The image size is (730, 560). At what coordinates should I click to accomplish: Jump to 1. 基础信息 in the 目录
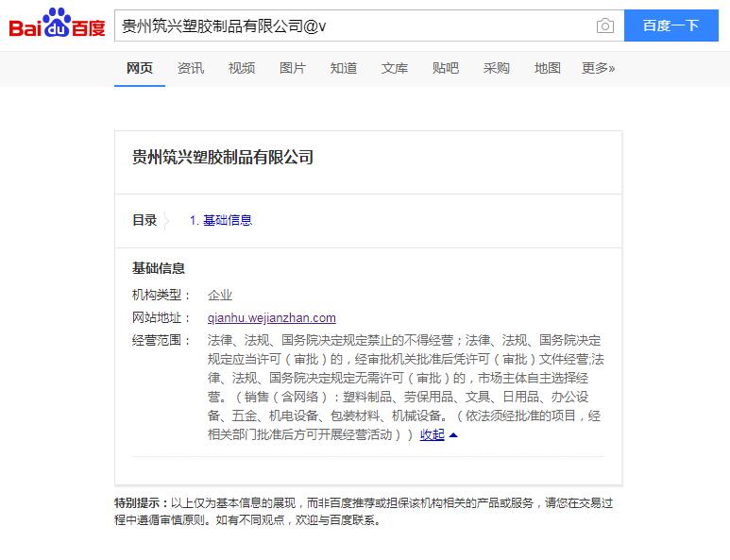click(x=221, y=220)
